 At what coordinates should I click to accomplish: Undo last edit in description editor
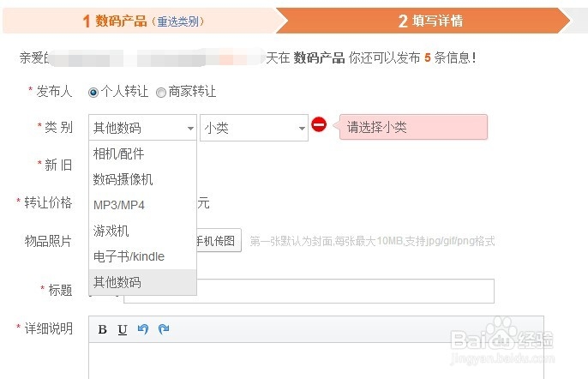pyautogui.click(x=143, y=329)
